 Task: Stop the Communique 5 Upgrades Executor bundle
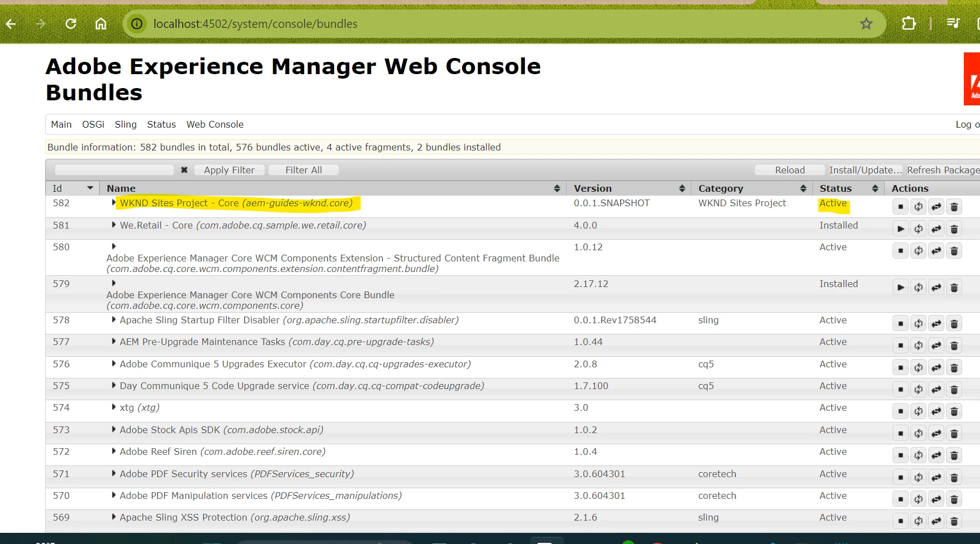[x=900, y=367]
